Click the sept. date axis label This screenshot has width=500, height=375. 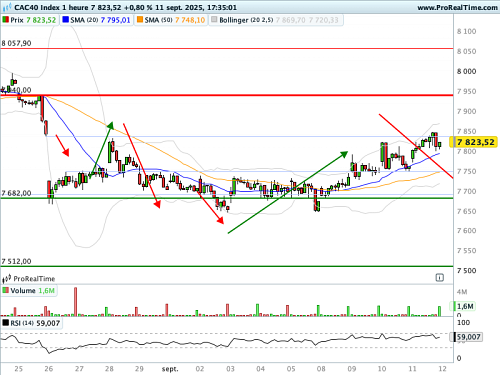click(170, 369)
